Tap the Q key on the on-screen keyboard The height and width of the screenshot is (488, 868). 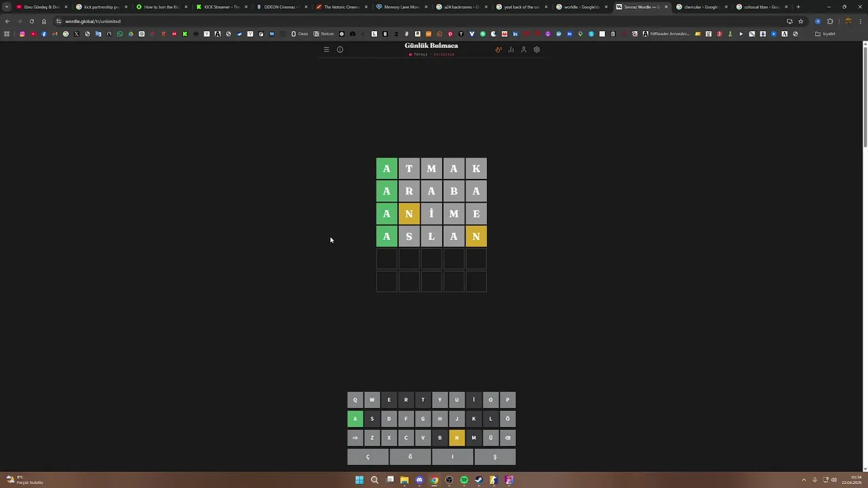(355, 400)
